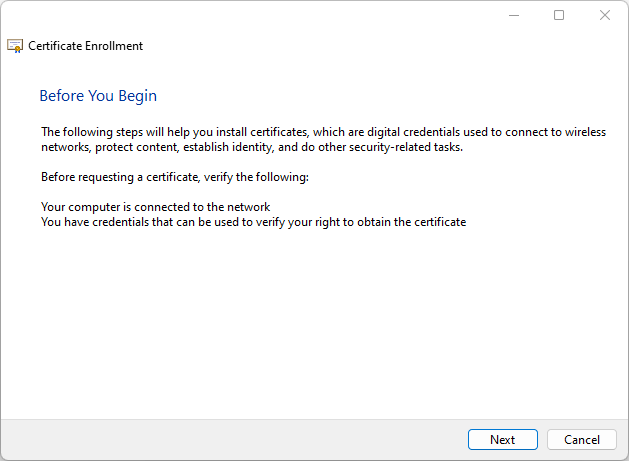Close the Certificate Enrollment window
The image size is (629, 461).
click(604, 15)
